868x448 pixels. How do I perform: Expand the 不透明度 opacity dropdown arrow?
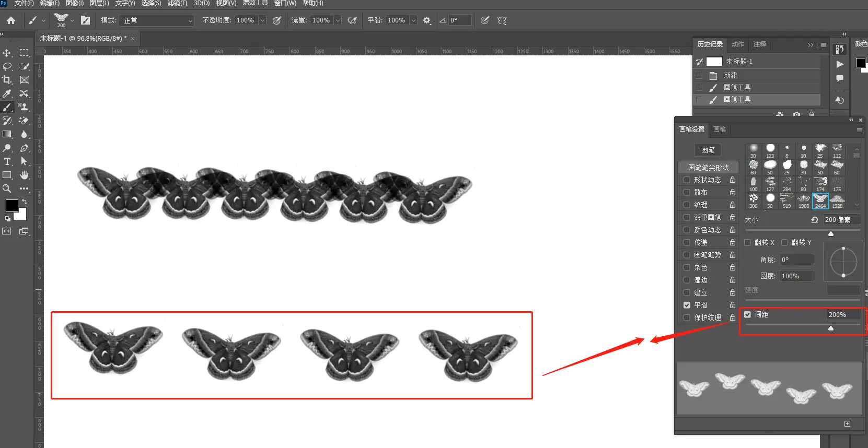pyautogui.click(x=262, y=20)
